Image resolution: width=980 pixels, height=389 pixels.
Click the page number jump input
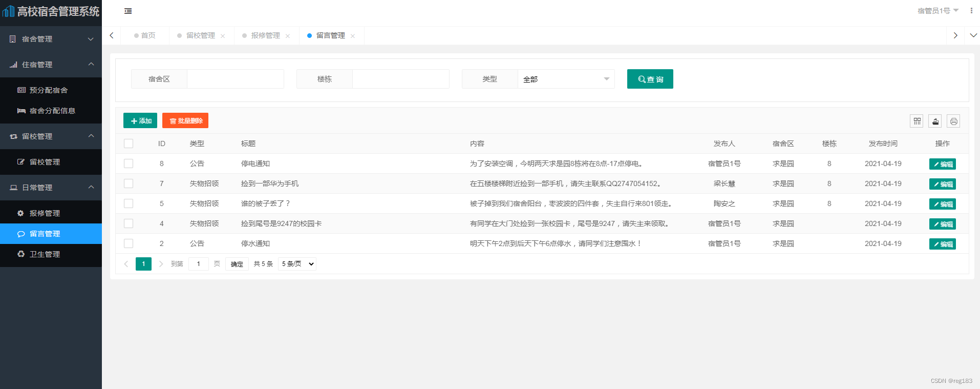click(x=199, y=264)
